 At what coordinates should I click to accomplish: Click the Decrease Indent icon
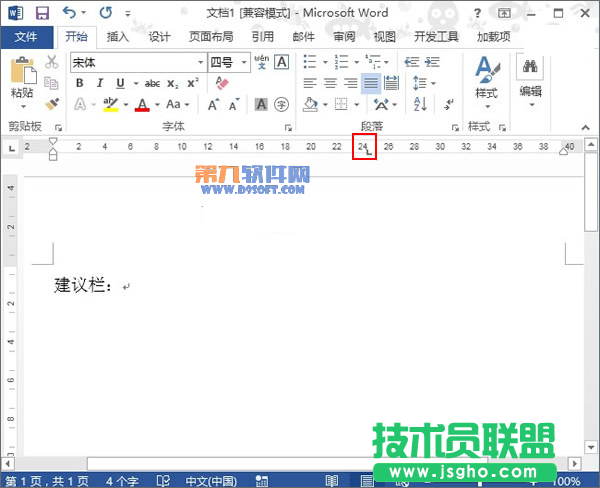[412, 62]
